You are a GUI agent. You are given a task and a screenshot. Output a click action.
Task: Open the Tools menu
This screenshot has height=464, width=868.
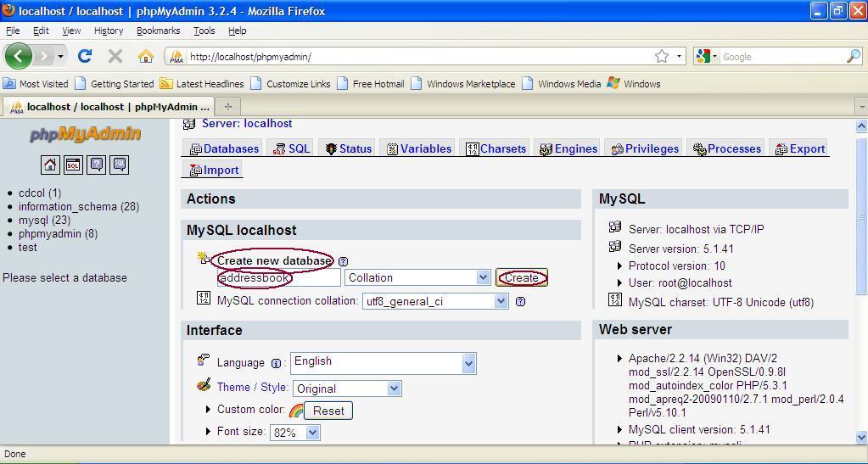tap(204, 31)
